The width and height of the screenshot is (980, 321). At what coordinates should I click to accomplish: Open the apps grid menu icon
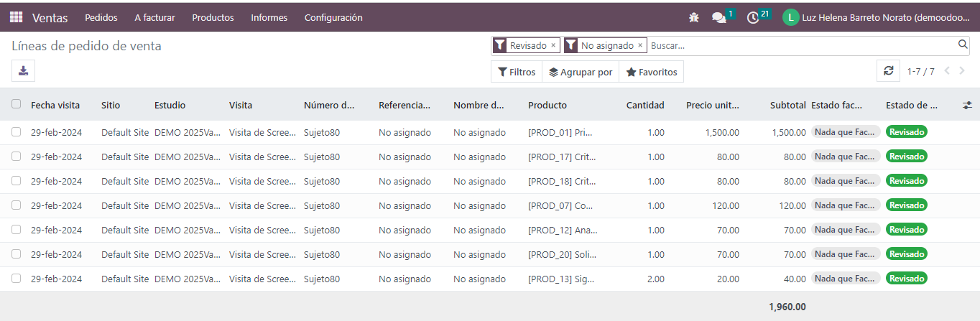(x=16, y=17)
